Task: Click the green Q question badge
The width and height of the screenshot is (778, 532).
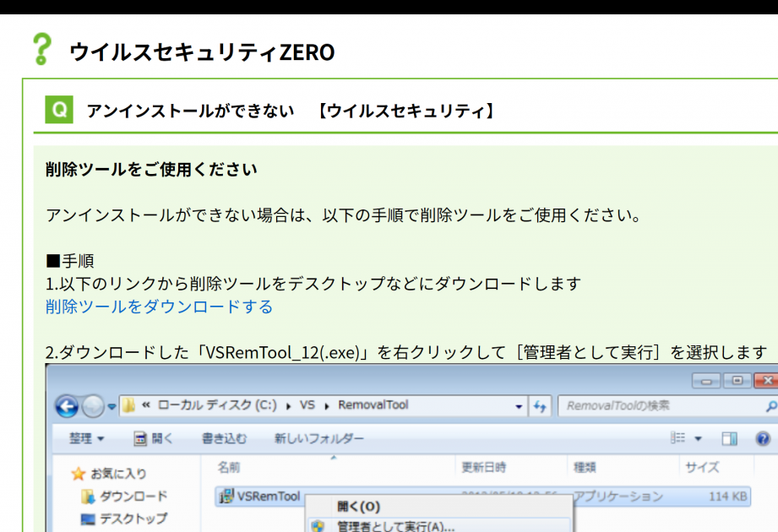Action: [x=59, y=111]
